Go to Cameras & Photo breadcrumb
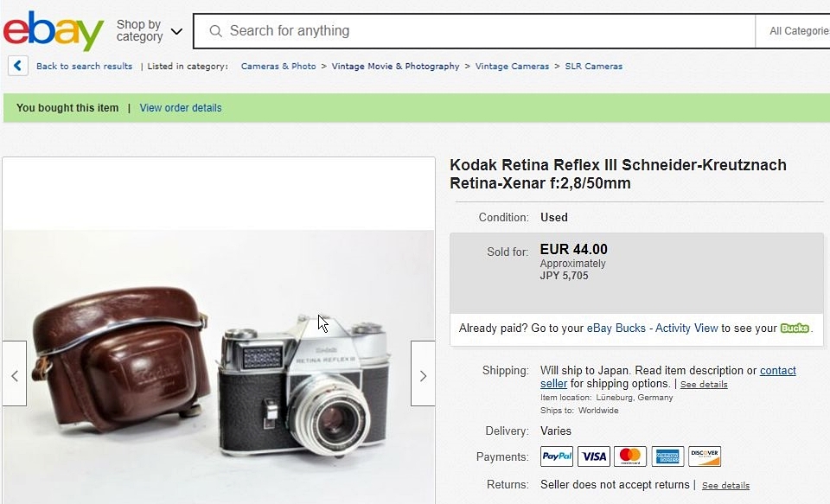The image size is (830, 504). coord(278,67)
